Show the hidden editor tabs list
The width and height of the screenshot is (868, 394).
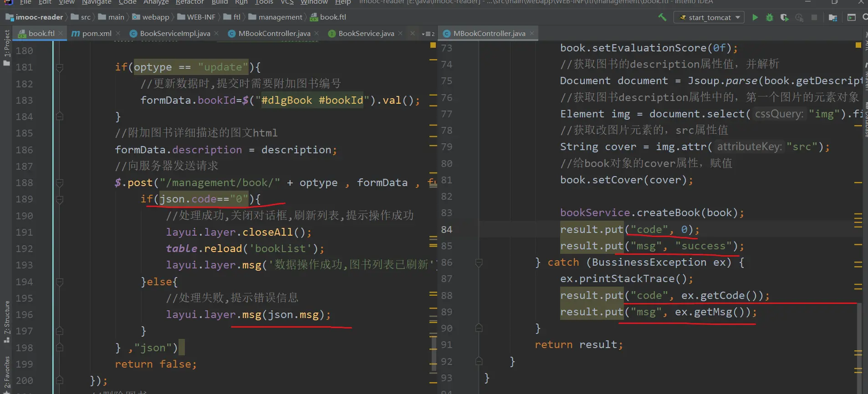[428, 34]
